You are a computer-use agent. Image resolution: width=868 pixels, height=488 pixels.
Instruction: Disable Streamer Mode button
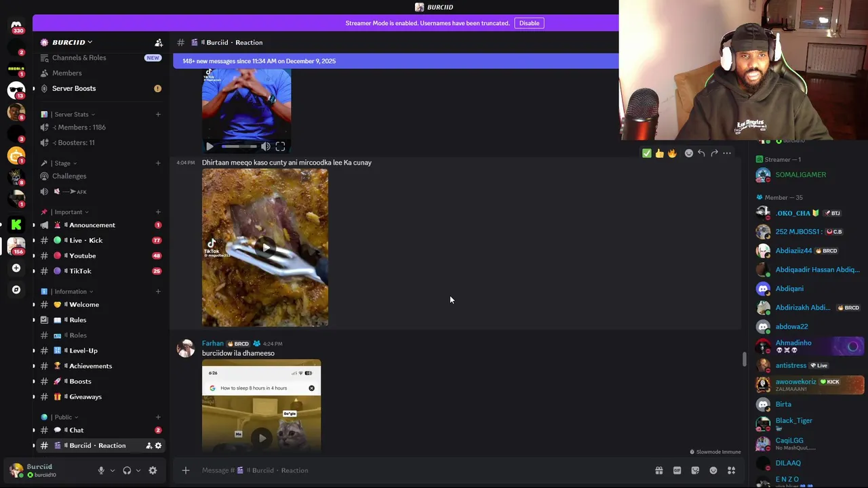[529, 23]
